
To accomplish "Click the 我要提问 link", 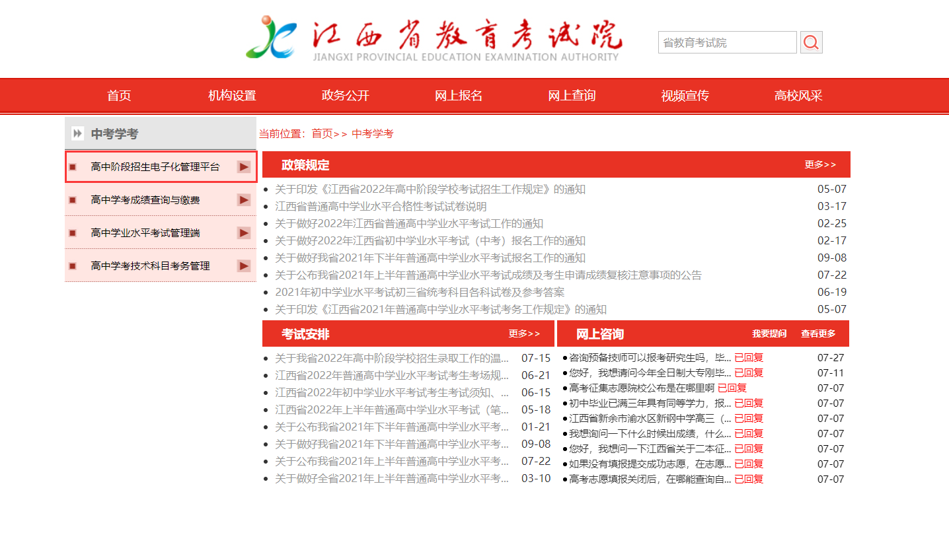I will click(x=769, y=333).
